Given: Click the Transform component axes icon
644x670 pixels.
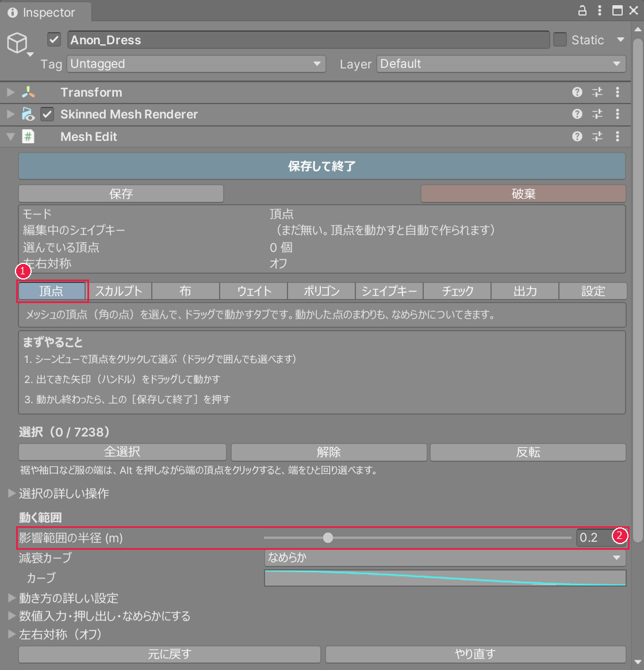Looking at the screenshot, I should point(28,92).
